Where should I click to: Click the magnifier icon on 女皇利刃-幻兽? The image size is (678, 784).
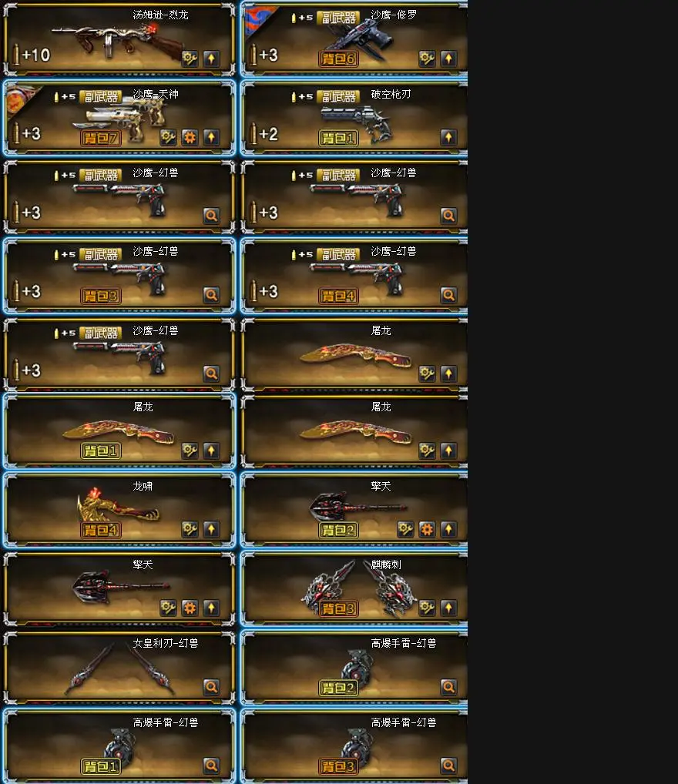click(x=211, y=686)
